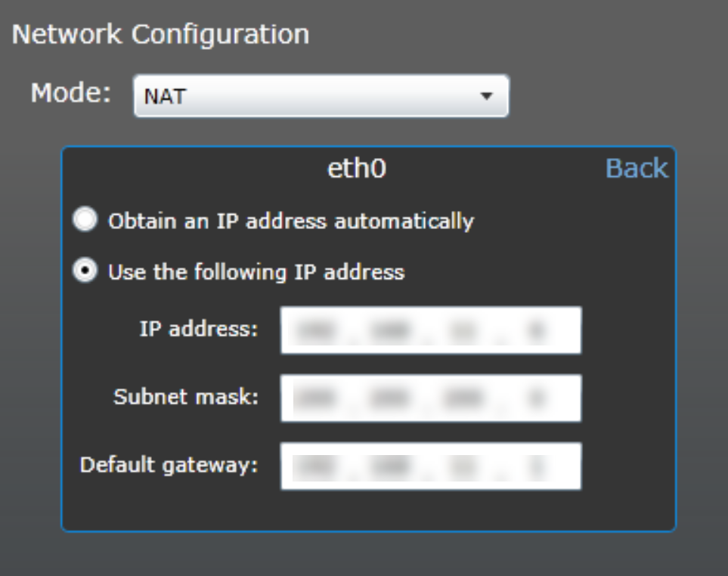
Task: Click the "IP address:" field label
Action: (199, 330)
